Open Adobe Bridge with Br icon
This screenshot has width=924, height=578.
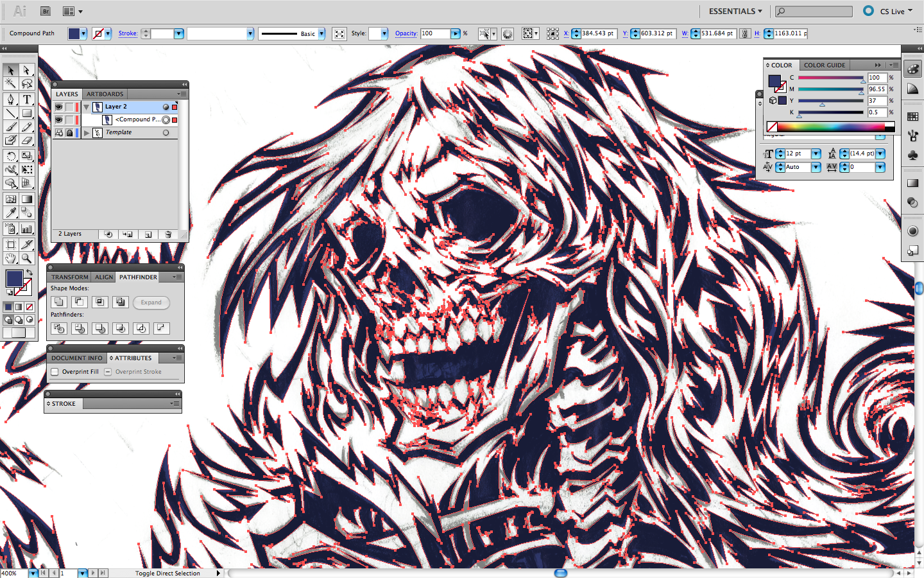(45, 11)
